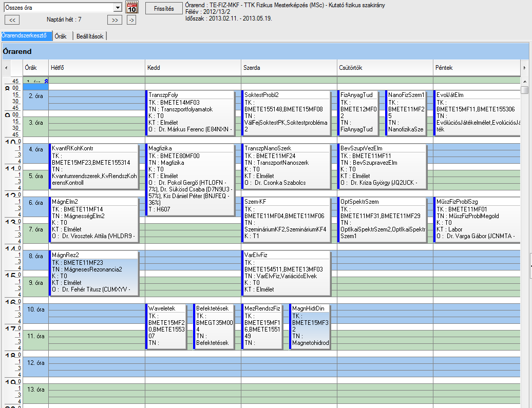Click the '11. óra' row label
This screenshot has height=408, width=532.
click(35, 337)
